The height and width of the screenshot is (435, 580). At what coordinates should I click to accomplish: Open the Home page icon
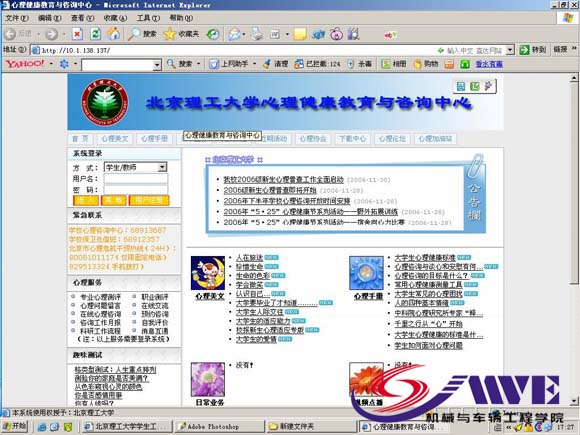tap(114, 34)
